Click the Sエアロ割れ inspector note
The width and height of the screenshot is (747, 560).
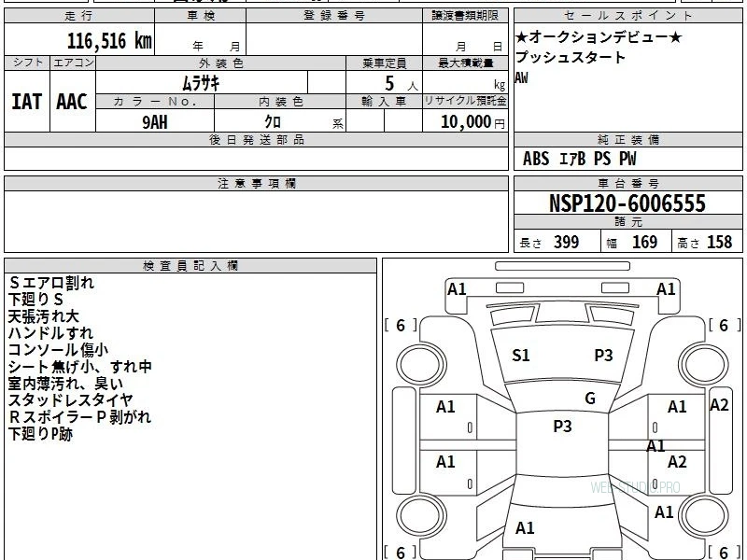tap(51, 283)
